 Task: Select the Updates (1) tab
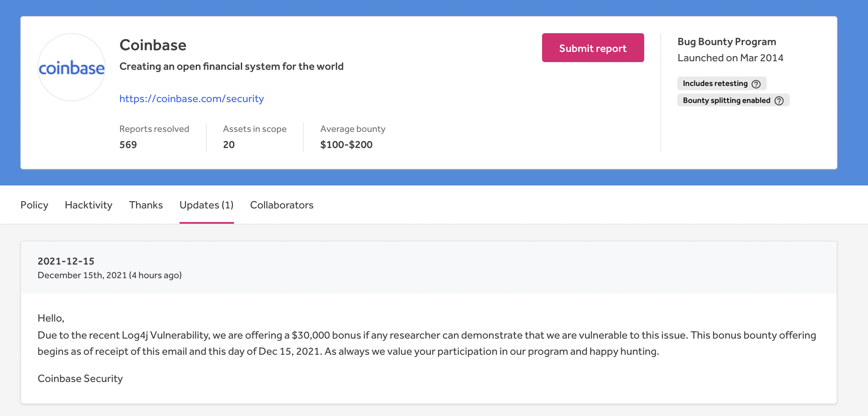pyautogui.click(x=206, y=205)
